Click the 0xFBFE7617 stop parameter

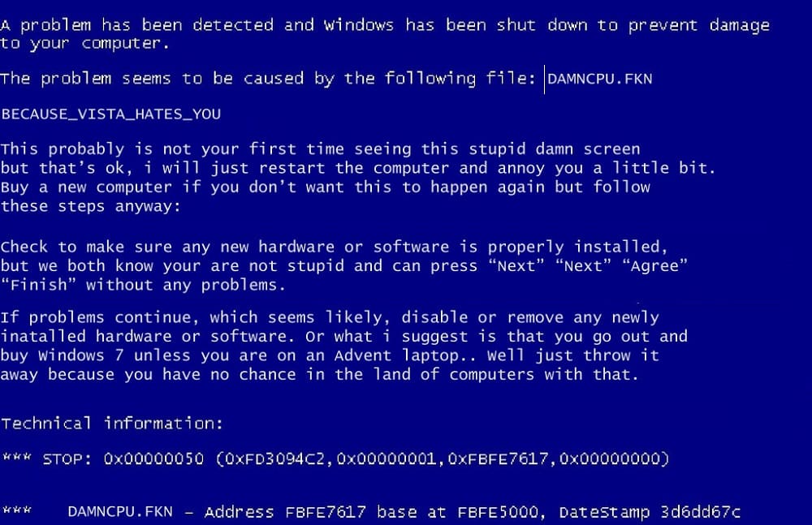(499, 458)
